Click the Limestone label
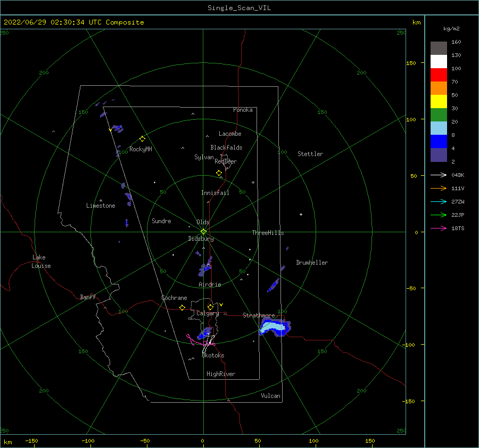 coord(101,206)
